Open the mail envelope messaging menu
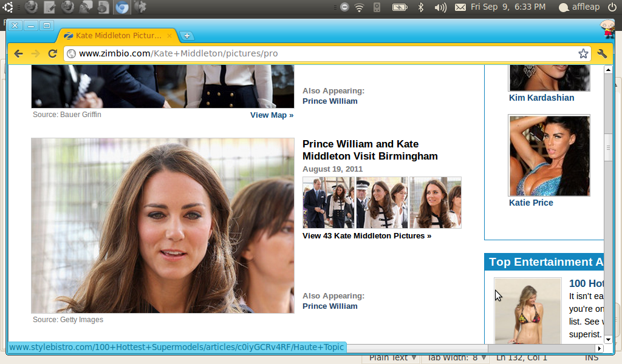Viewport: 622px width, 364px height. [x=460, y=7]
